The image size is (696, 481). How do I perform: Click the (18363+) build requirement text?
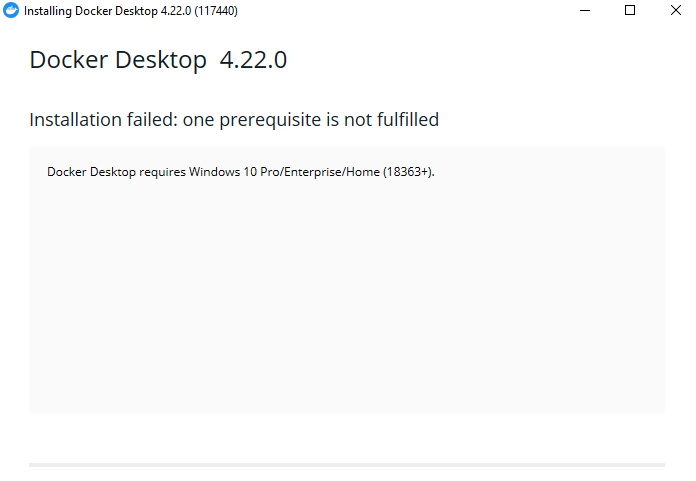coord(408,172)
